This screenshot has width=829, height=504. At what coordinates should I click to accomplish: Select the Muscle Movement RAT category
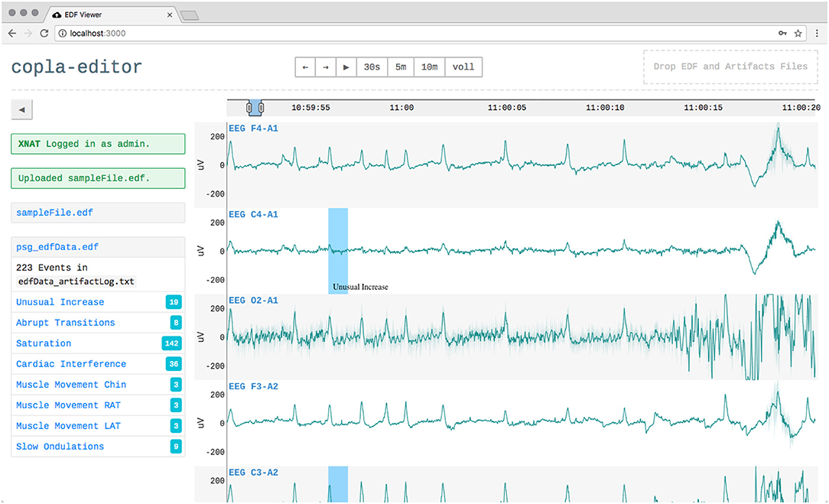tap(98, 405)
